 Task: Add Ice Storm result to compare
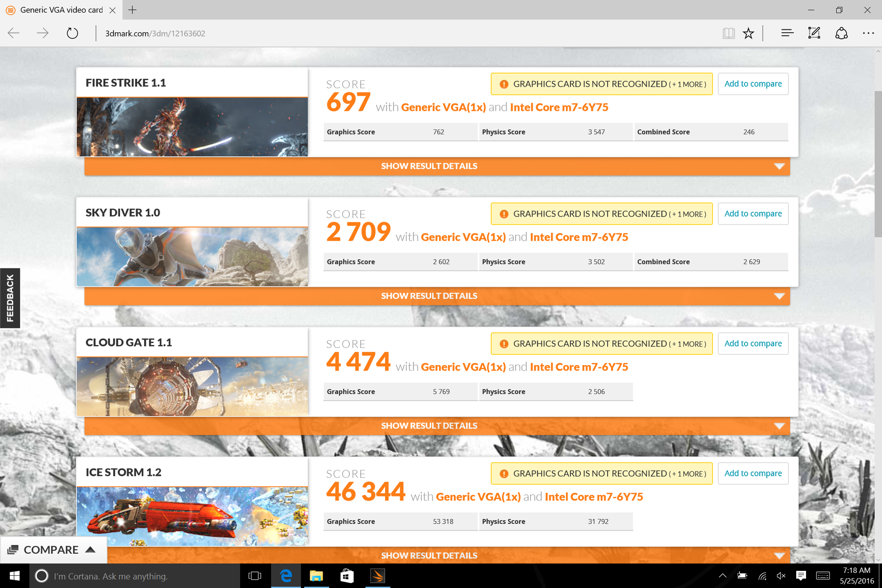click(x=753, y=473)
